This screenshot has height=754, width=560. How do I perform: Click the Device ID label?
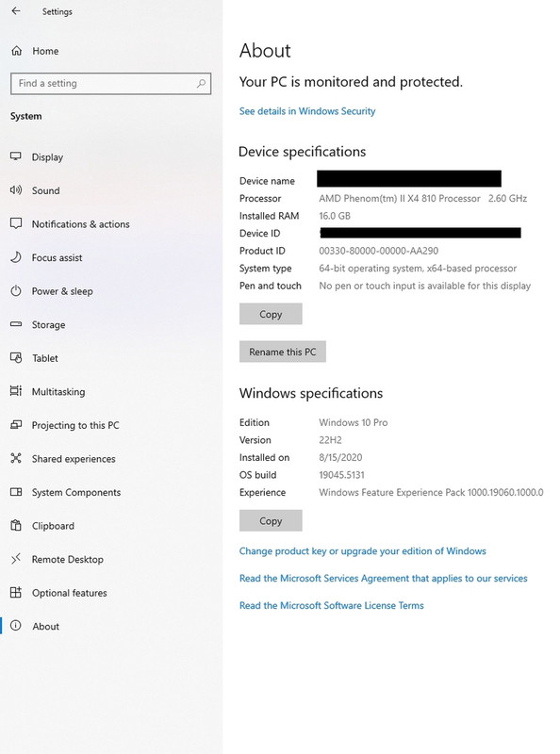[x=260, y=234]
